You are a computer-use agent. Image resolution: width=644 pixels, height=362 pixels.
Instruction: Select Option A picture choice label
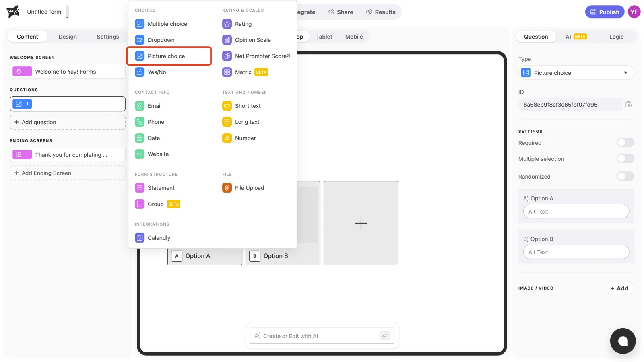coord(198,256)
